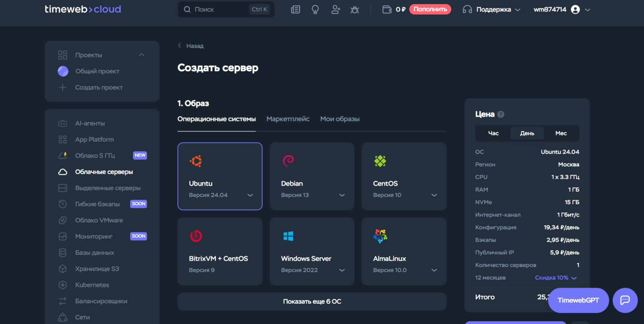The height and width of the screenshot is (324, 644).
Task: Select App Platform in the sidebar
Action: click(x=94, y=139)
